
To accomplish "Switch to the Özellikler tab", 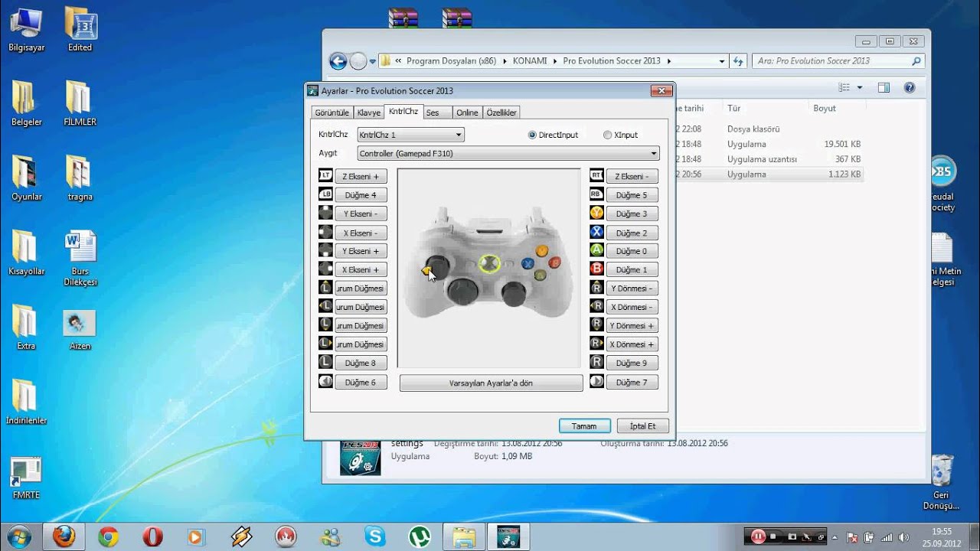I will click(501, 112).
